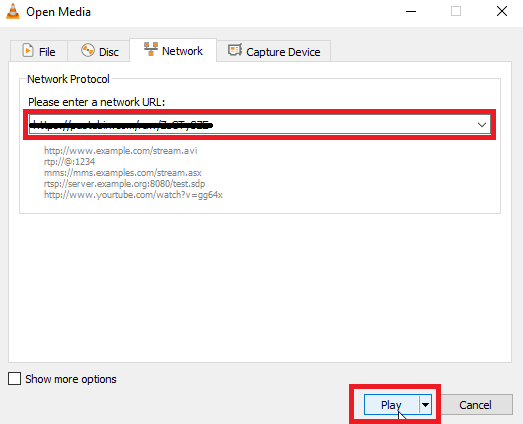Expand the network URL history dropdown

(482, 125)
